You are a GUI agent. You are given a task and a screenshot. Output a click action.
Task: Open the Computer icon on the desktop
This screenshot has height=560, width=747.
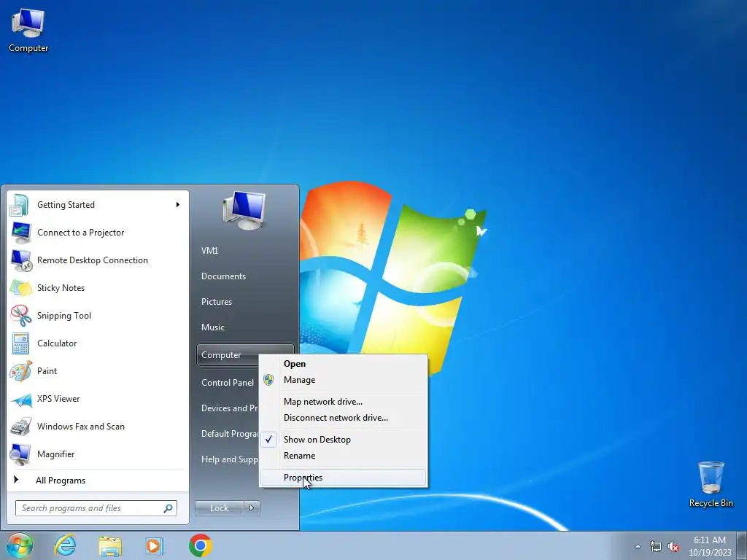click(28, 31)
